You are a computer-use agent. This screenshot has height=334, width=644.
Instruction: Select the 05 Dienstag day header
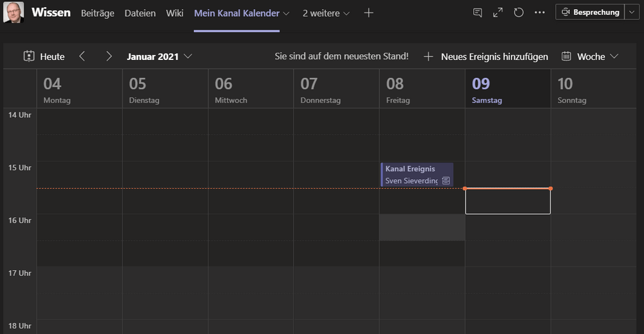165,89
